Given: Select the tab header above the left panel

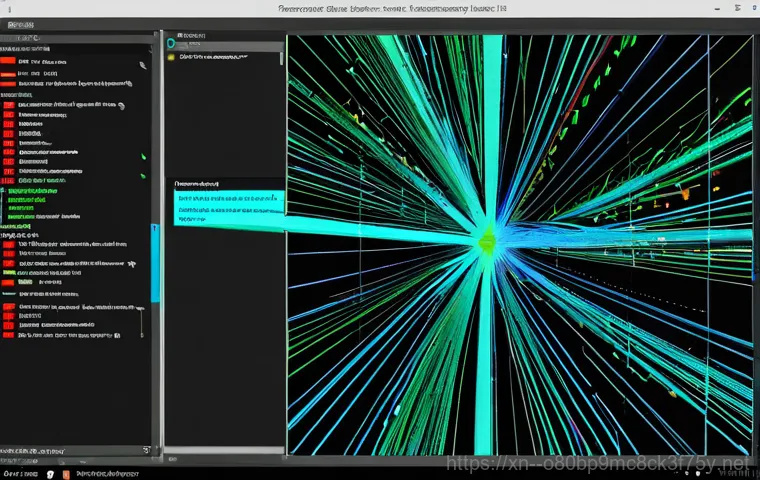Looking at the screenshot, I should coord(20,23).
